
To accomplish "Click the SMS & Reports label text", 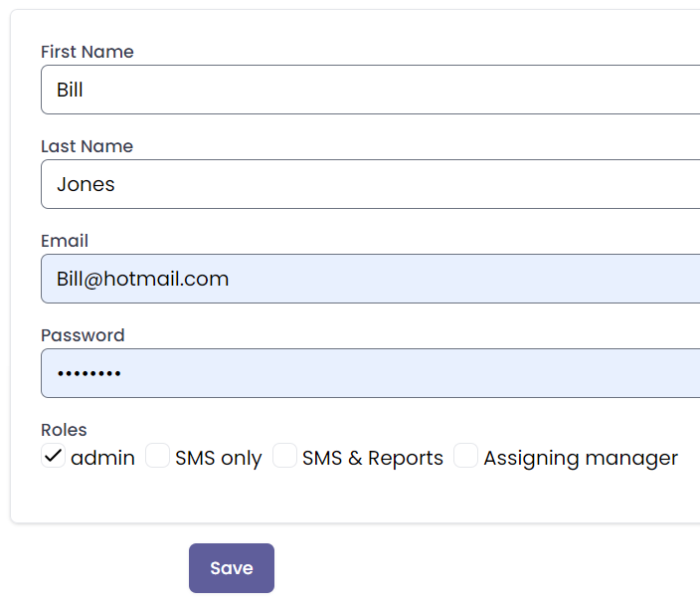I will [372, 458].
